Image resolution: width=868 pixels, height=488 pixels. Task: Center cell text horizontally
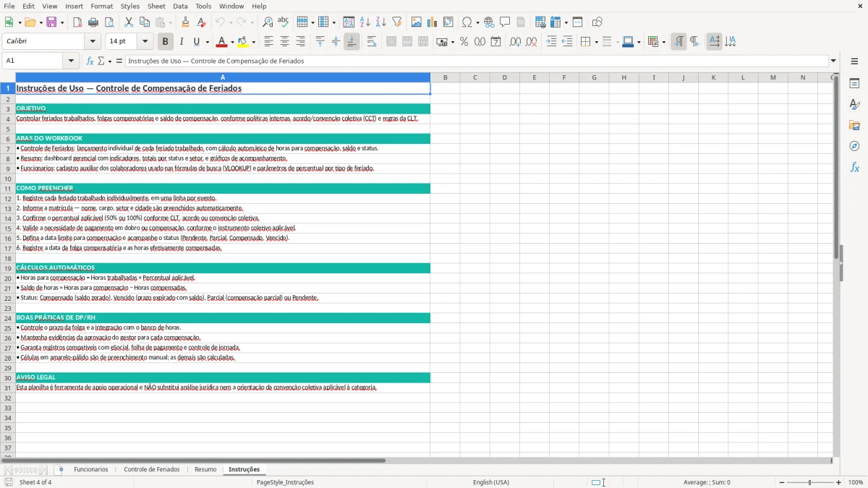pos(285,42)
